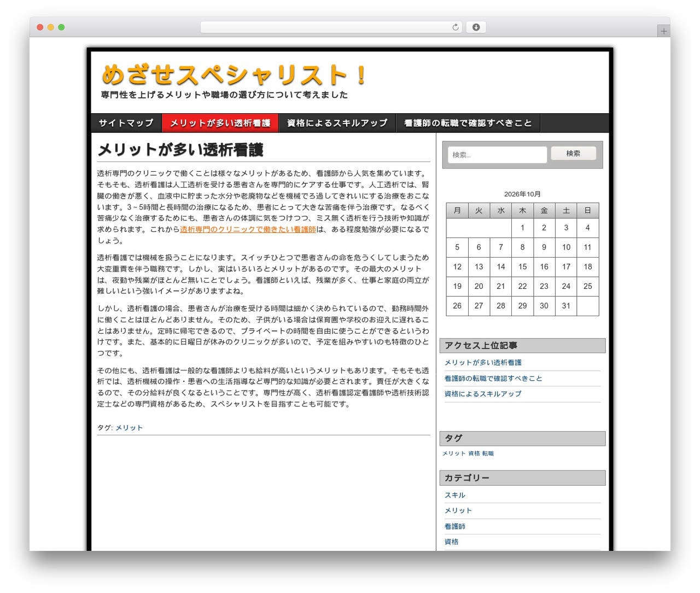Click the 月 column header in calendar

(x=457, y=211)
